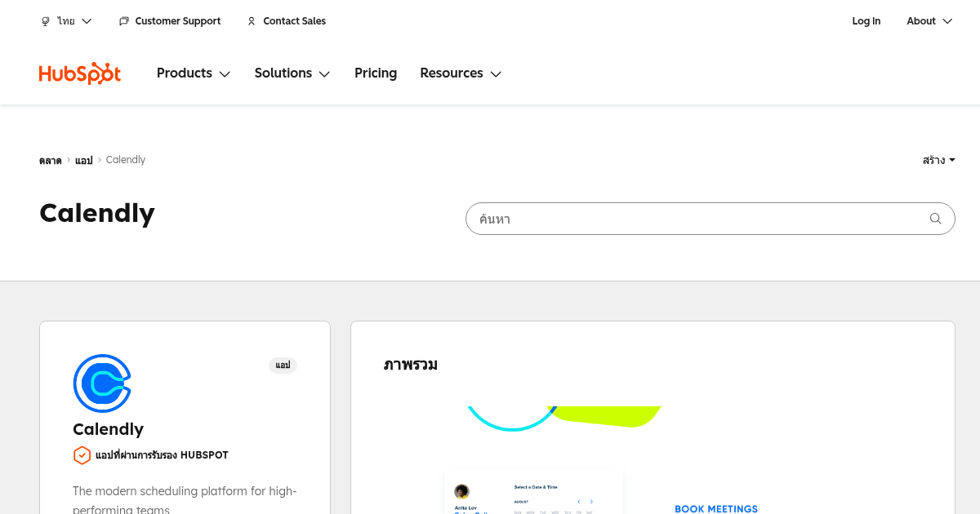Image resolution: width=980 pixels, height=514 pixels.
Task: Open Customer Support link
Action: (x=170, y=21)
